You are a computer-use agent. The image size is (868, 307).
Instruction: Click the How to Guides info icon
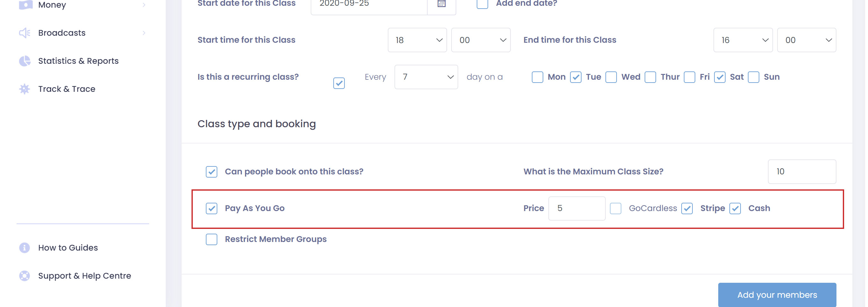click(x=25, y=248)
